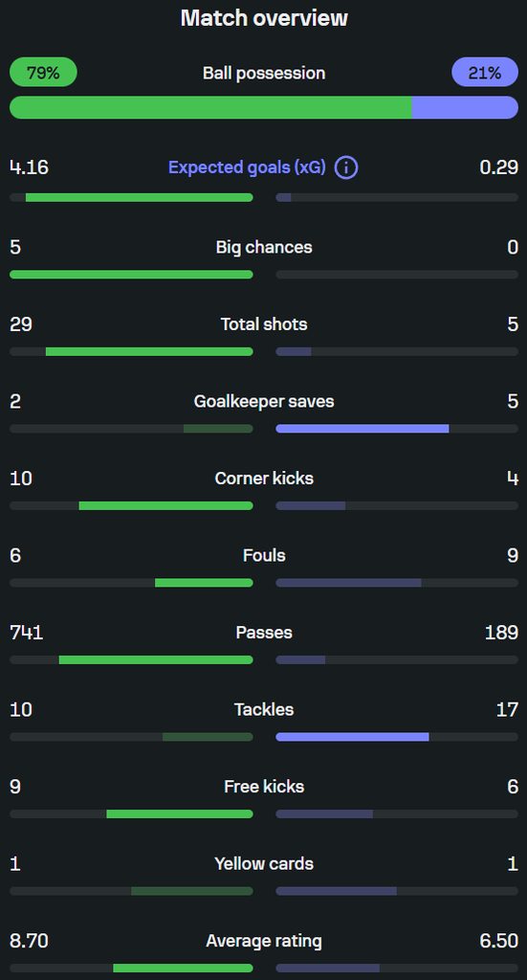Click the purple segment of possession bar
Image resolution: width=527 pixels, height=980 pixels.
click(x=465, y=107)
